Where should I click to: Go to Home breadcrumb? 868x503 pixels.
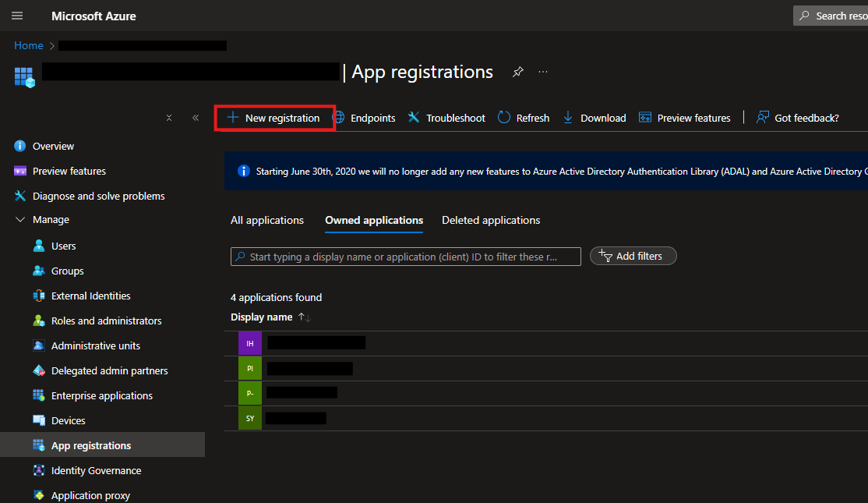point(29,45)
